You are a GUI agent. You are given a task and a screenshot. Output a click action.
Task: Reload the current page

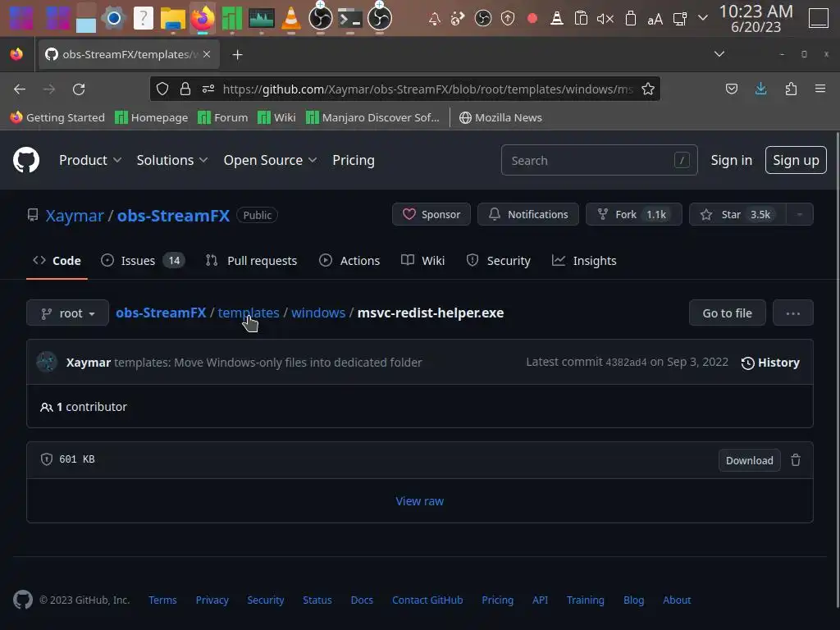79,89
